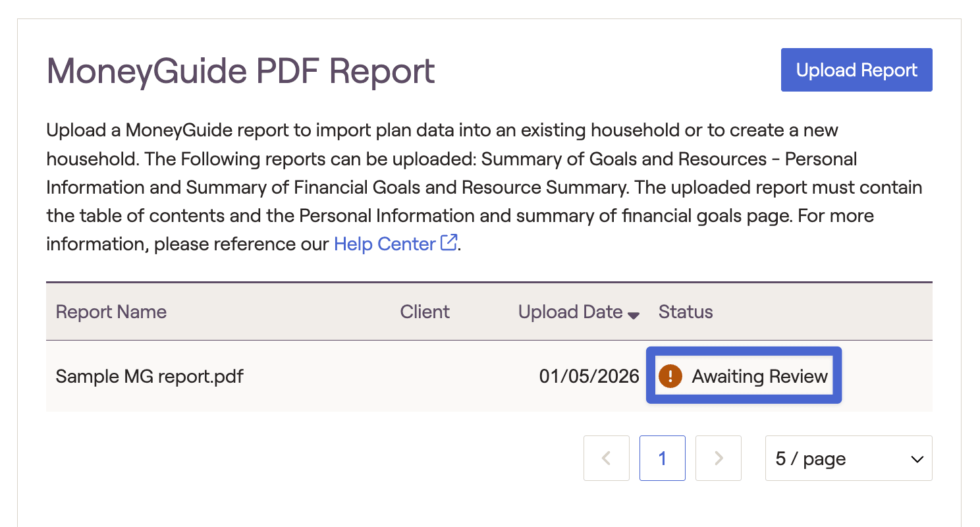This screenshot has width=980, height=527.
Task: Click the Upload Report button
Action: click(856, 70)
